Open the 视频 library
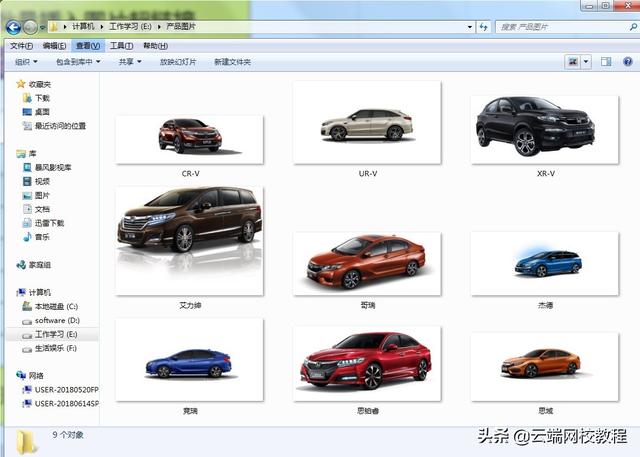 [x=42, y=181]
